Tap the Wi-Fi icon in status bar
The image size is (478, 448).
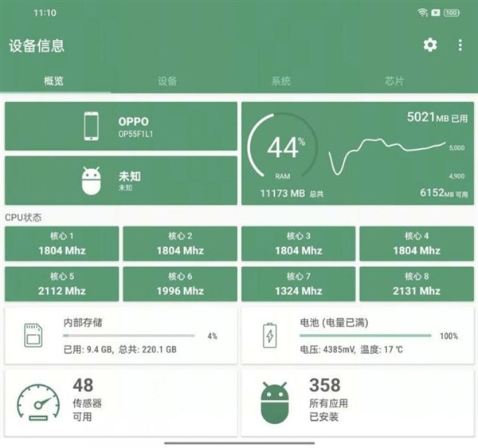[x=421, y=13]
